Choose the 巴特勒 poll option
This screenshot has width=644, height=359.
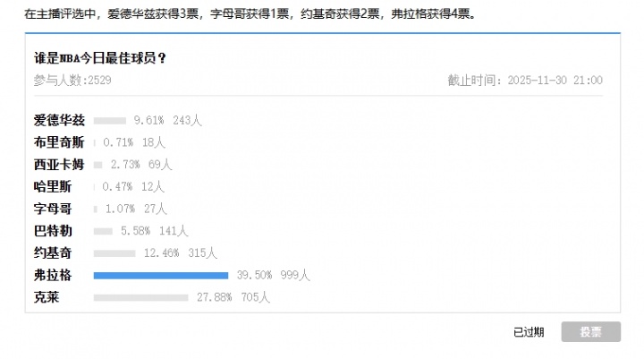pyautogui.click(x=53, y=231)
